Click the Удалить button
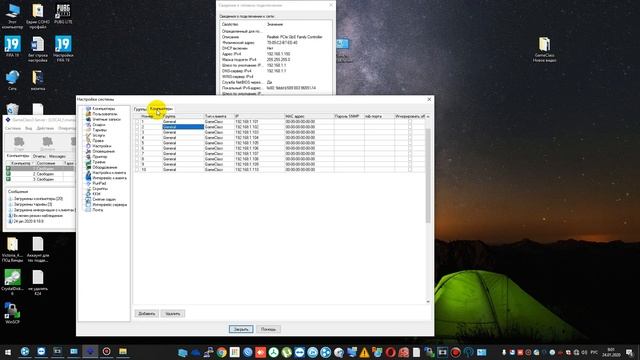 pyautogui.click(x=173, y=313)
